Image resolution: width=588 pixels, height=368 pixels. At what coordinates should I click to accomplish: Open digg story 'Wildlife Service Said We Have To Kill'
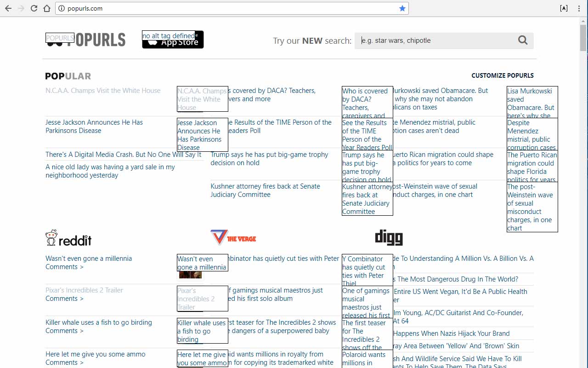point(458,362)
